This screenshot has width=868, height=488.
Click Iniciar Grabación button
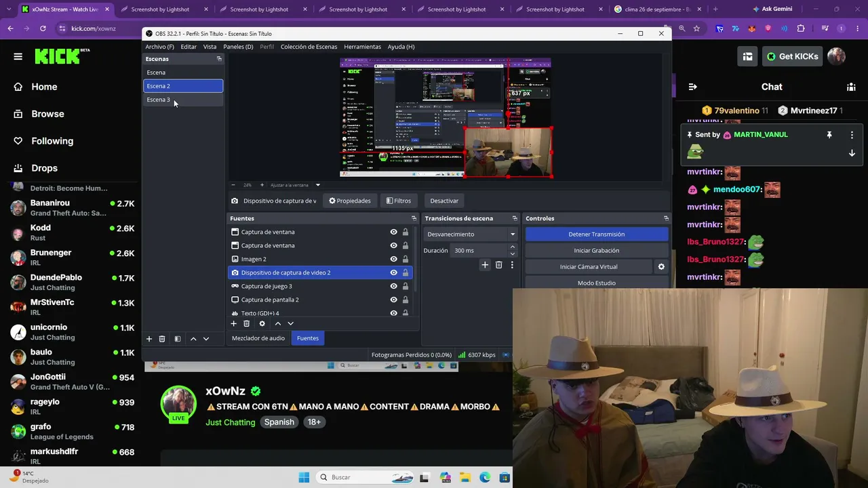click(597, 251)
